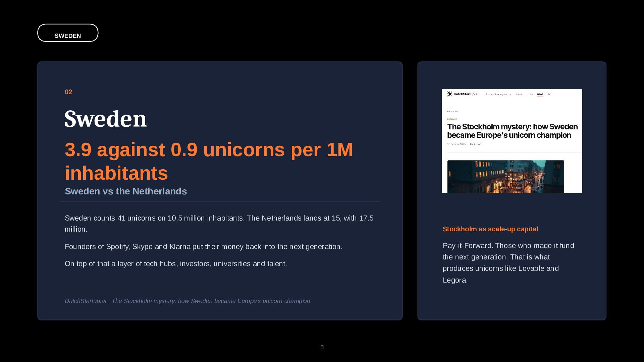Click the Stockholm street photo thumbnail
644x362 pixels.
click(505, 177)
